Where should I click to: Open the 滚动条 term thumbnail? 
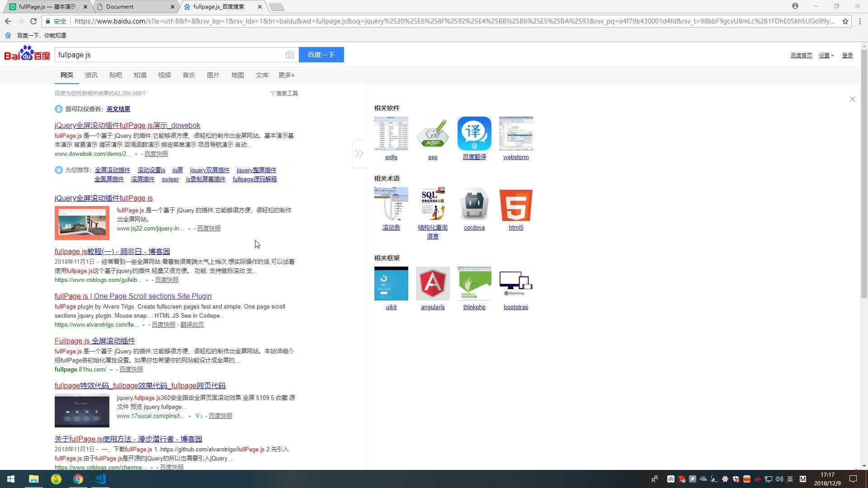coord(391,204)
